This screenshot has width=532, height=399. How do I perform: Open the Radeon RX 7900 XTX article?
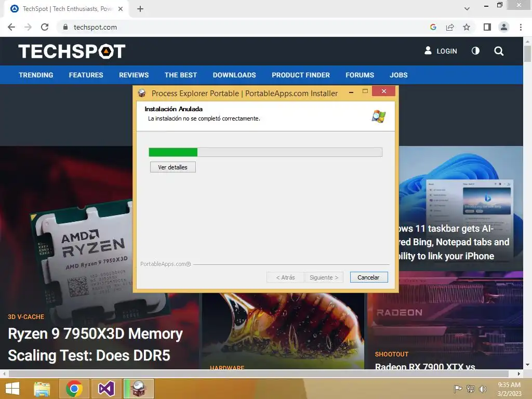pyautogui.click(x=425, y=366)
